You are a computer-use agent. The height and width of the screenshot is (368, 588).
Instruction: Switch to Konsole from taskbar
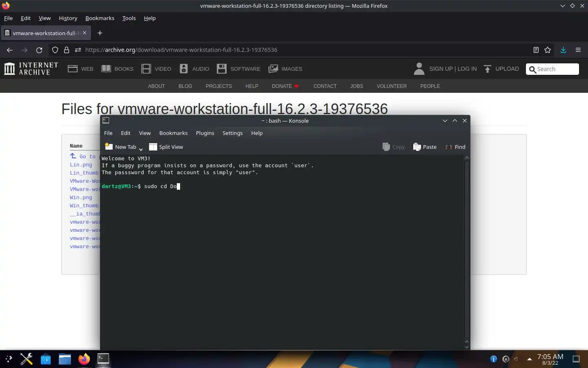pos(103,359)
